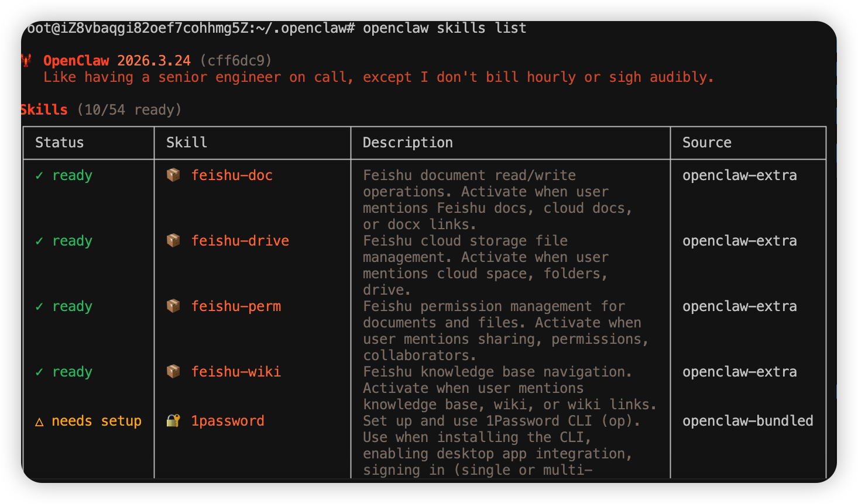Click the green checkmark in feishu-wiki row
858x504 pixels.
[x=39, y=372]
